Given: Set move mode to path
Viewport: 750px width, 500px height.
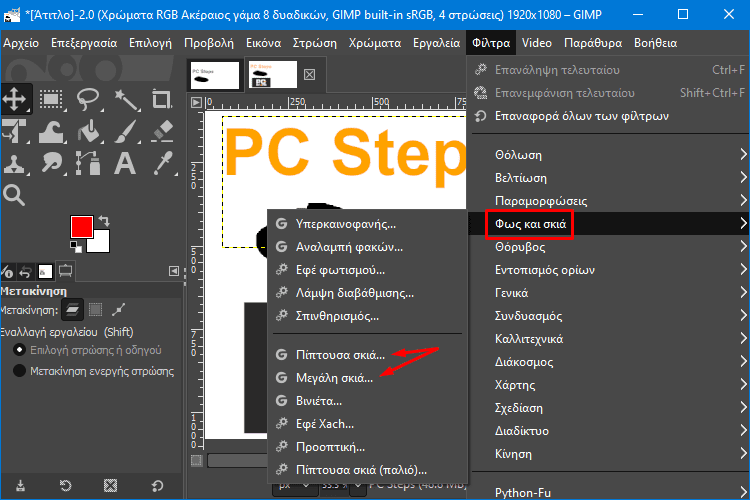Looking at the screenshot, I should tap(118, 310).
